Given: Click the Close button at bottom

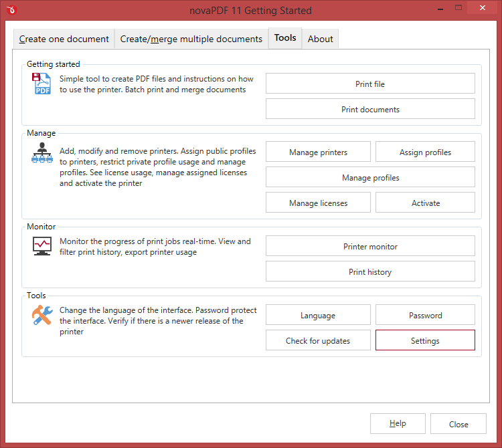Looking at the screenshot, I should (x=458, y=424).
